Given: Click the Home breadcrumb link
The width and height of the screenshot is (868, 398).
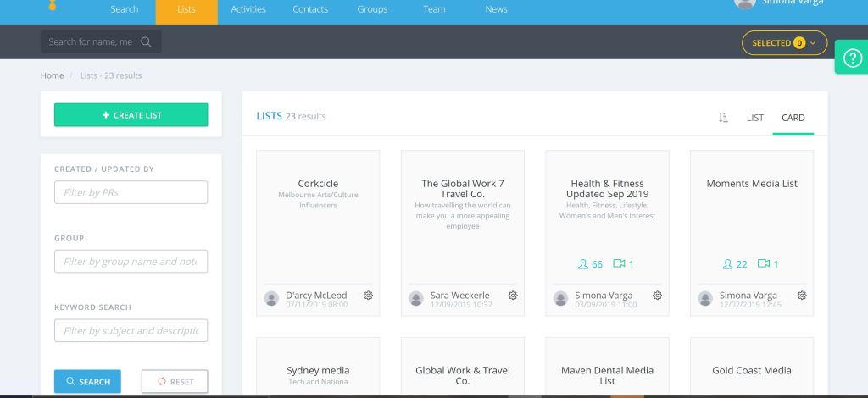Looking at the screenshot, I should pyautogui.click(x=52, y=75).
